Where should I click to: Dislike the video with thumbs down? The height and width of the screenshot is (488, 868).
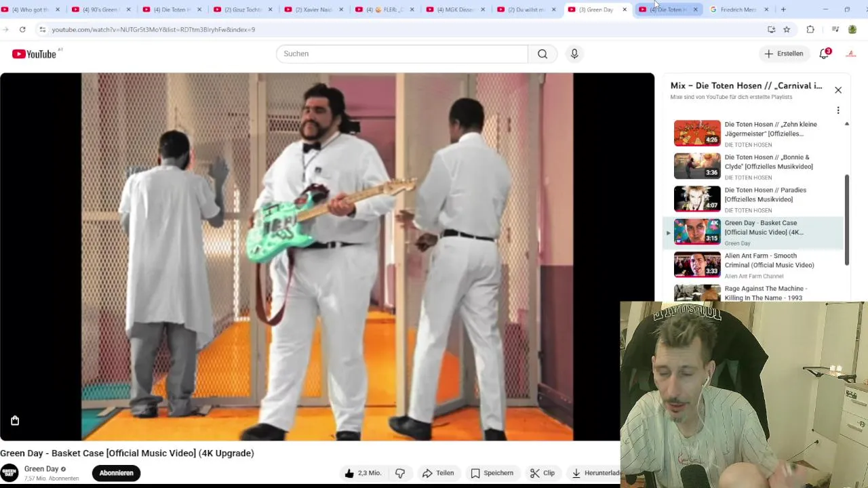click(x=400, y=473)
